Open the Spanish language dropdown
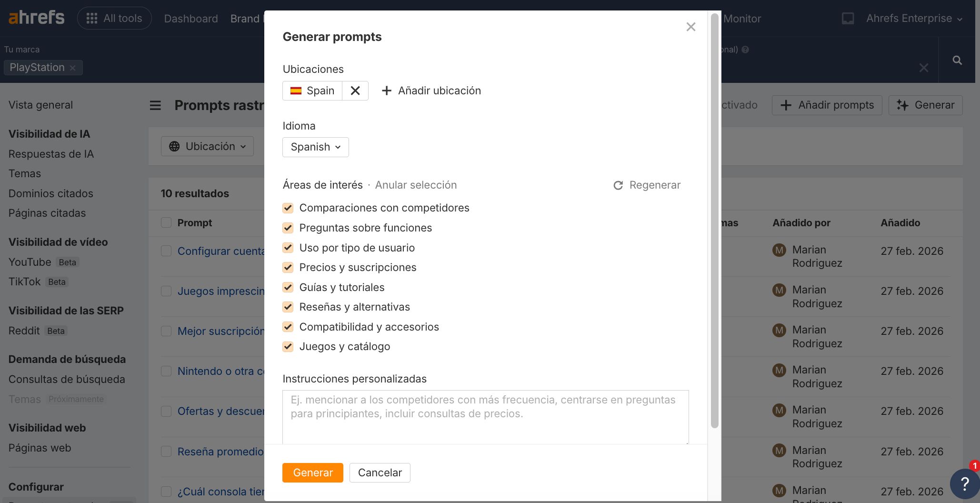Screen dimensions: 980x503 [x=315, y=147]
